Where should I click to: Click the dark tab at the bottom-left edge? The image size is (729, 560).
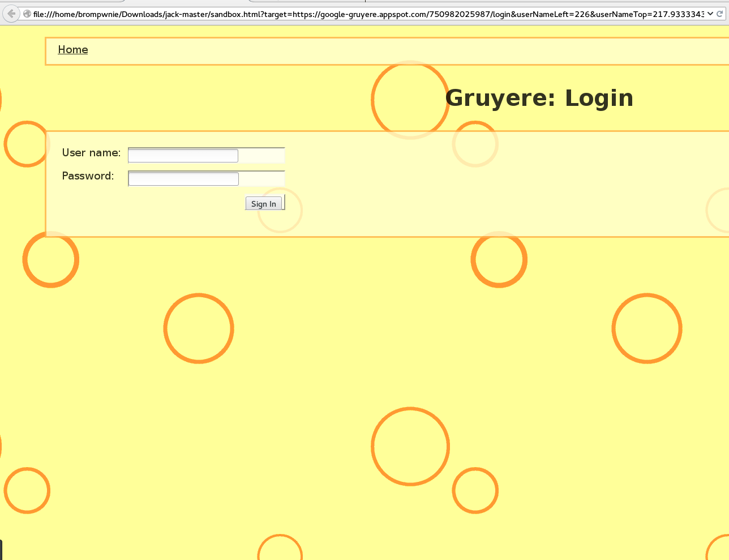pos(1,550)
